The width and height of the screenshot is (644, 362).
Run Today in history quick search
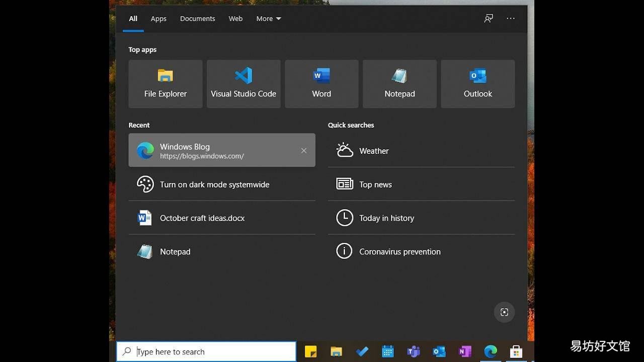422,218
